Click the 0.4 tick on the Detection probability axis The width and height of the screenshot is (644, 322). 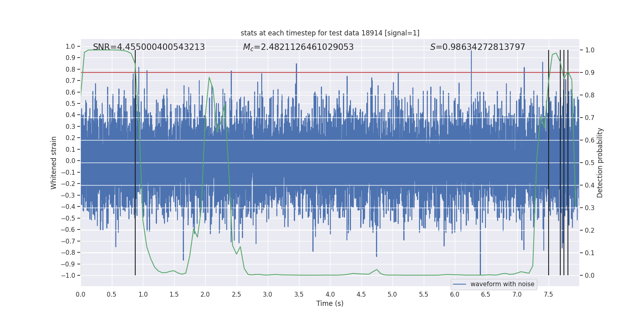point(590,185)
